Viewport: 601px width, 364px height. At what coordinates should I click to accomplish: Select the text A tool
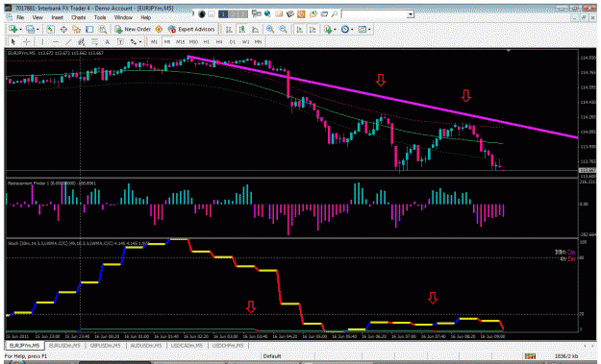[x=108, y=41]
